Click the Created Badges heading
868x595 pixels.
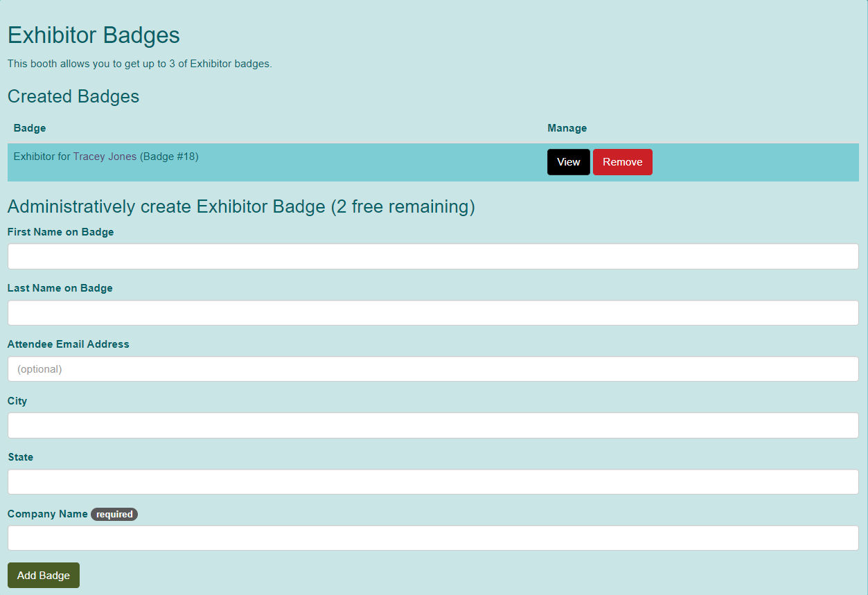point(73,96)
